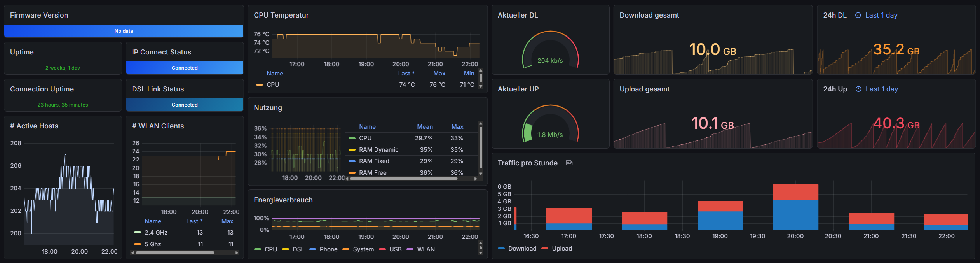Click RAM Dynamic in the Nutzung legend
The width and height of the screenshot is (980, 263).
point(379,150)
